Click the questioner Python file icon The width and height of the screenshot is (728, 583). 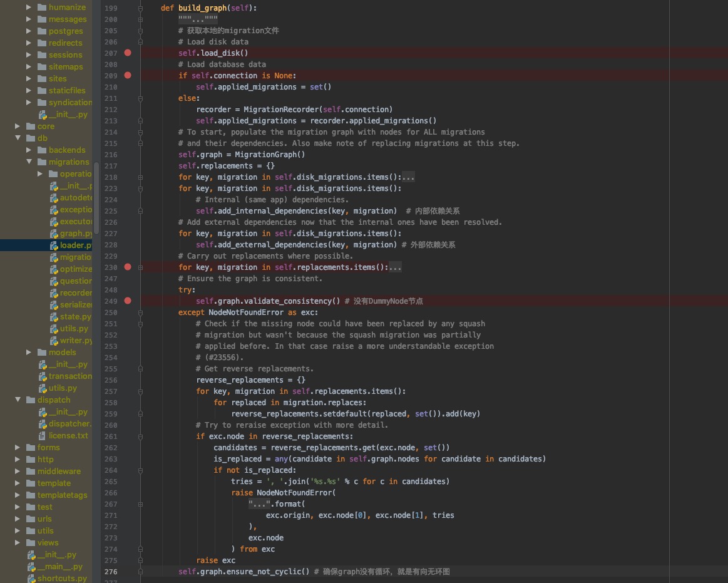[54, 281]
